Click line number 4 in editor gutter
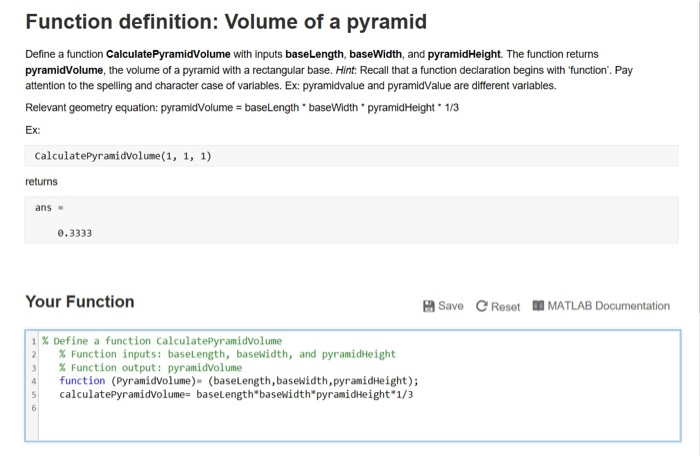700x457 pixels. [33, 382]
